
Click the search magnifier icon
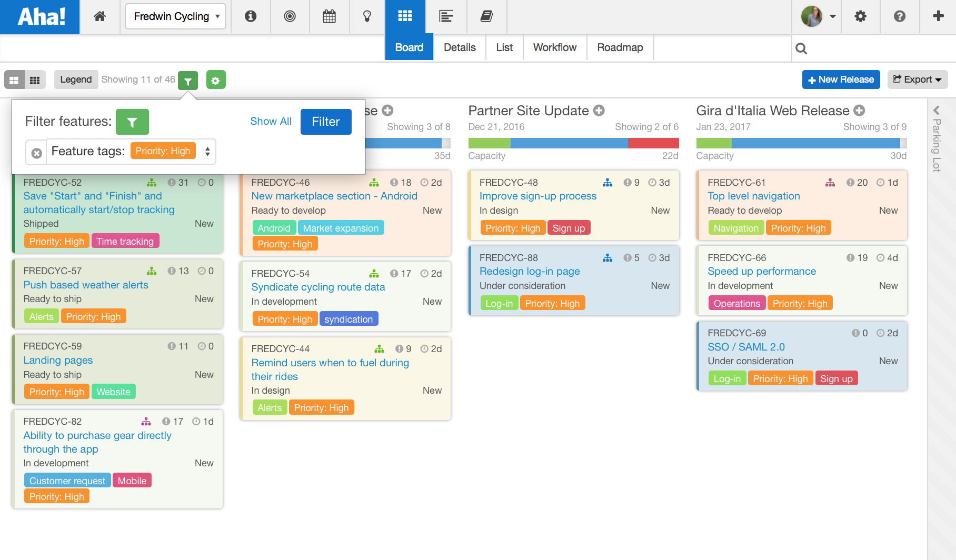point(801,48)
